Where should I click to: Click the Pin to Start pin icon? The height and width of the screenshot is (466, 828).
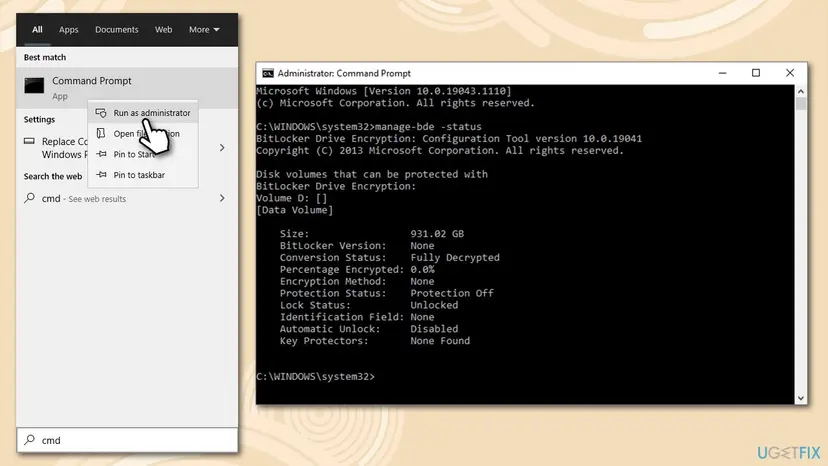click(101, 154)
